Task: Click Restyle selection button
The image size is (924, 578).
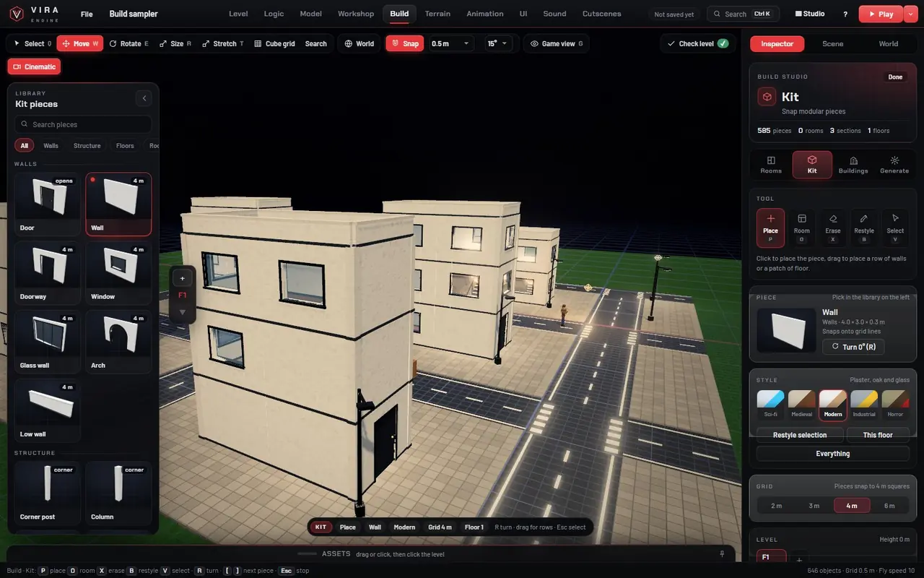Action: [800, 435]
